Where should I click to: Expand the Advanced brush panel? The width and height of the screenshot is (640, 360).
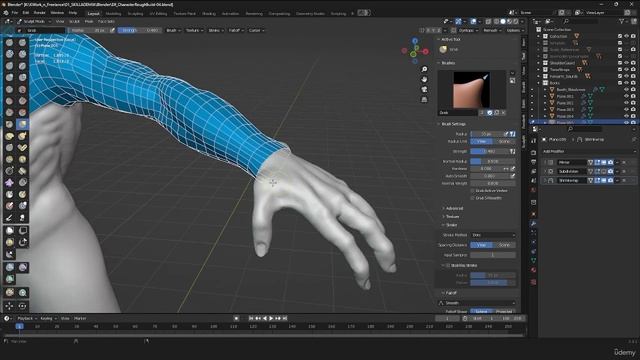[453, 209]
